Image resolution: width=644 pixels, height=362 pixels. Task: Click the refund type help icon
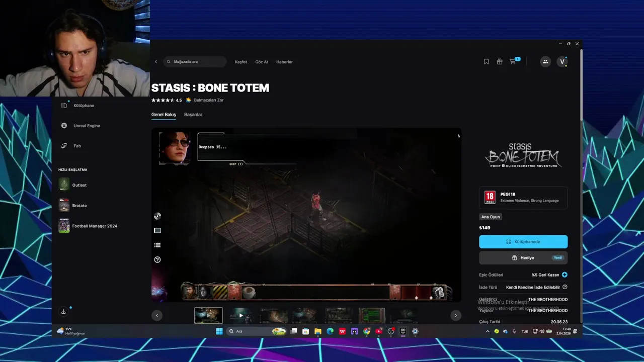(x=565, y=287)
